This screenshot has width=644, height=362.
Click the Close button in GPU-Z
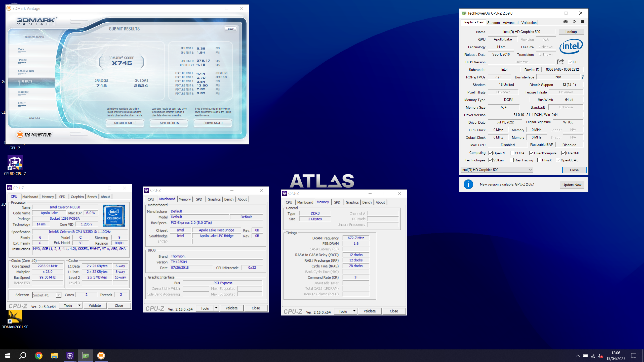pos(574,170)
